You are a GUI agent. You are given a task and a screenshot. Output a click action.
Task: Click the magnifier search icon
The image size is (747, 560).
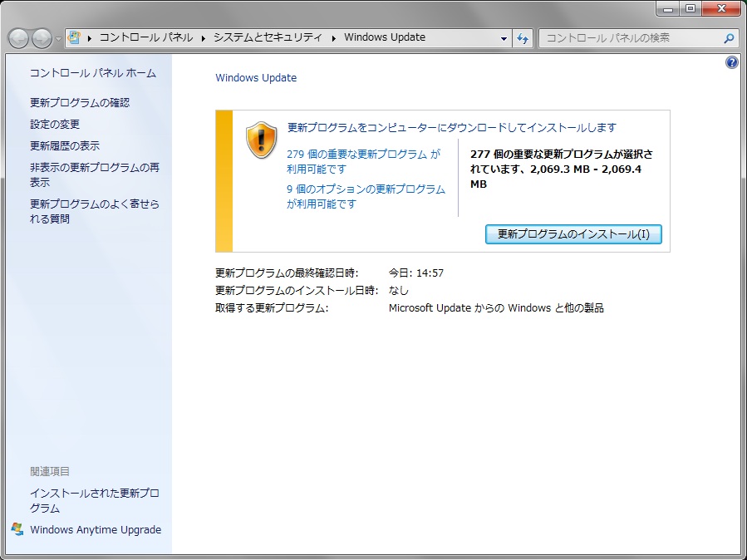pyautogui.click(x=729, y=38)
